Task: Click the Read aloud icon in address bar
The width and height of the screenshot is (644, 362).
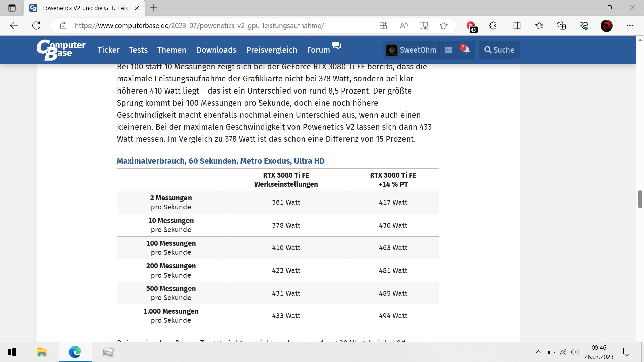Action: point(404,26)
